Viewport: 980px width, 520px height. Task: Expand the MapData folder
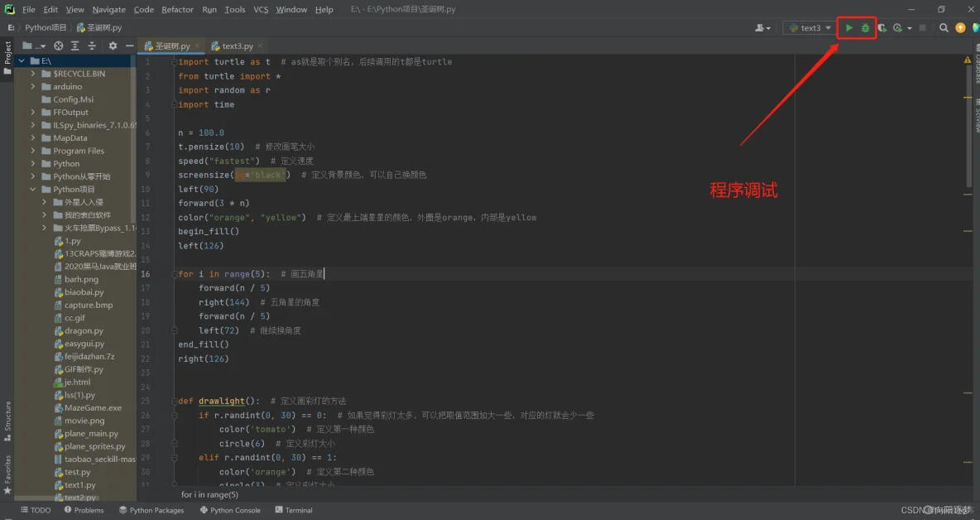click(x=33, y=138)
